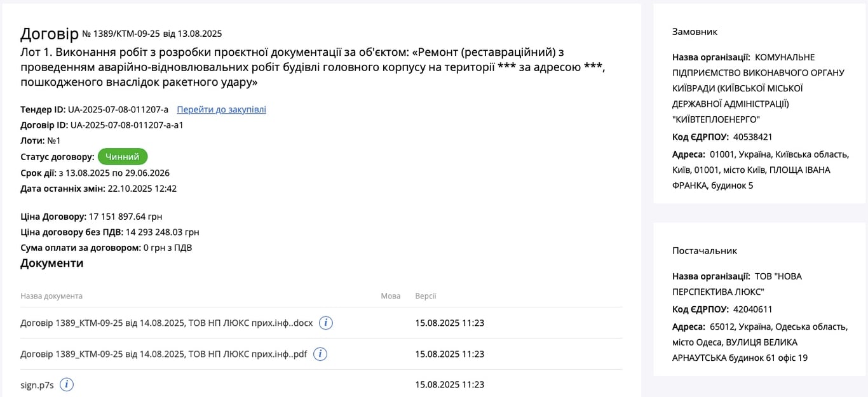Image resolution: width=868 pixels, height=397 pixels.
Task: Expand the Замовник organization details panel
Action: pos(695,31)
